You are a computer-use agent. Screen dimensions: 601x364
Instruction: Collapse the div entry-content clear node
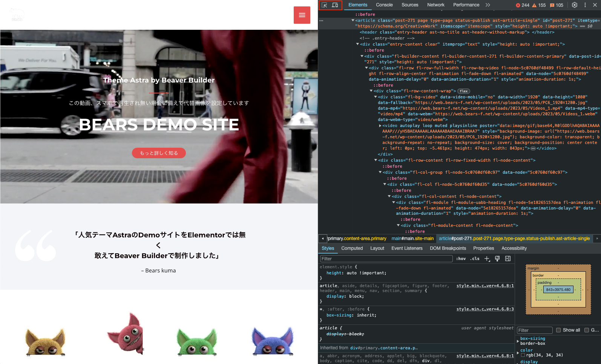click(357, 44)
